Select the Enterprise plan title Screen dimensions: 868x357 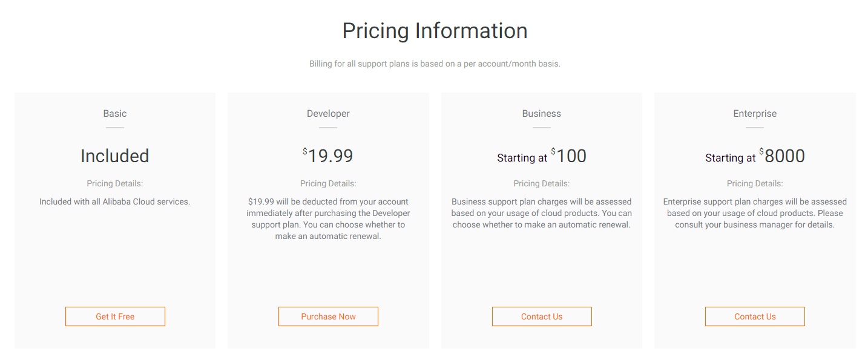[755, 113]
